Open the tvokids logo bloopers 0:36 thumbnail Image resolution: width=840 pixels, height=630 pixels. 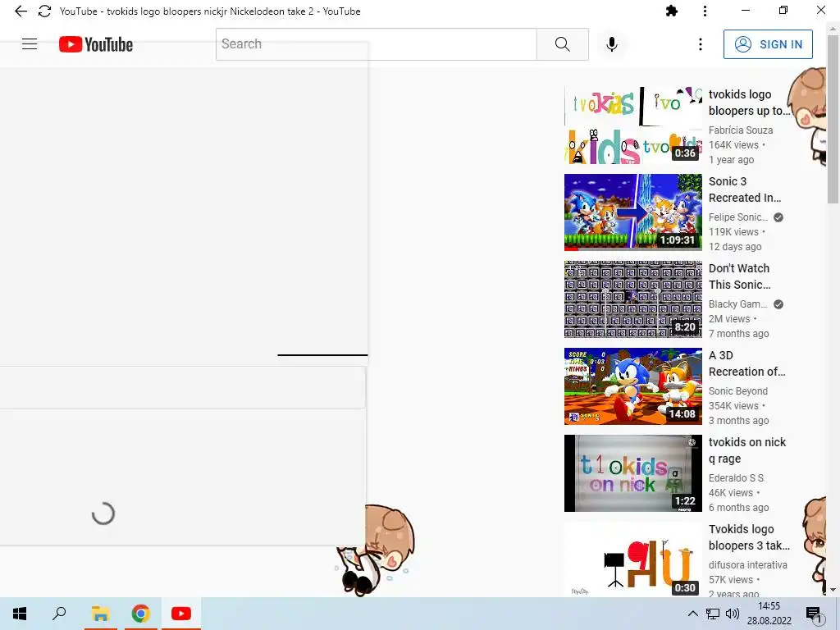click(x=632, y=126)
